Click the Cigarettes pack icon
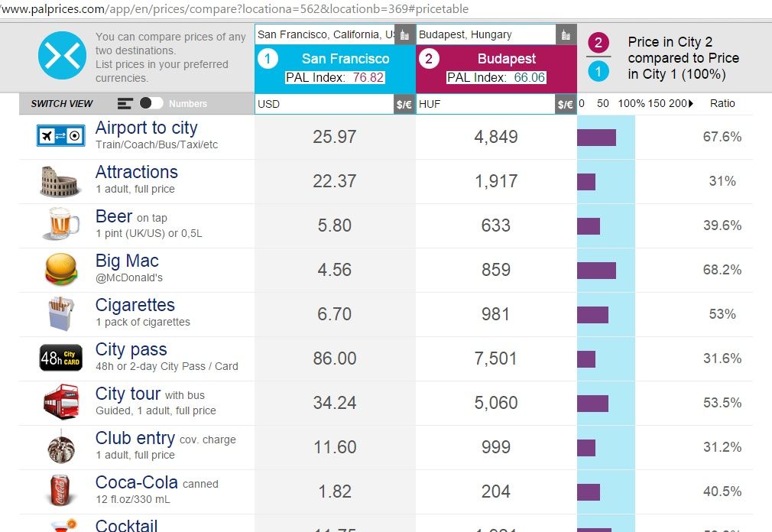 point(60,313)
